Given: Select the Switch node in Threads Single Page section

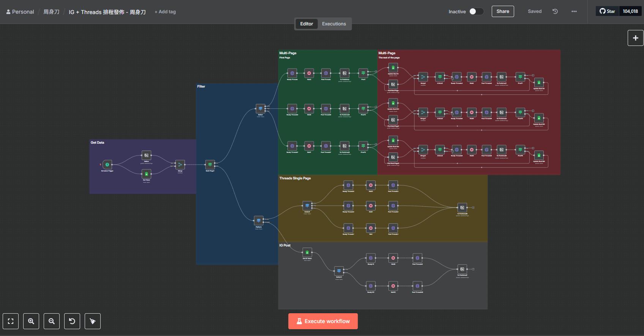Looking at the screenshot, I should (307, 206).
